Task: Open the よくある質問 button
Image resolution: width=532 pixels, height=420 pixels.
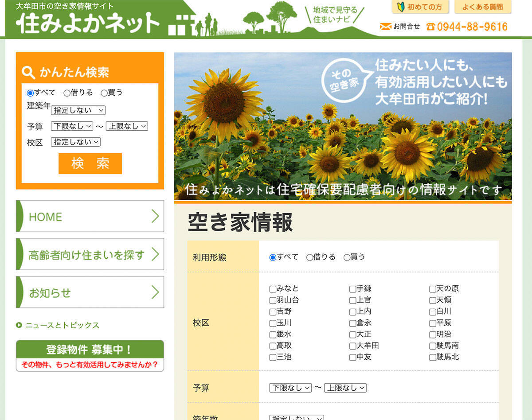Action: tap(482, 7)
